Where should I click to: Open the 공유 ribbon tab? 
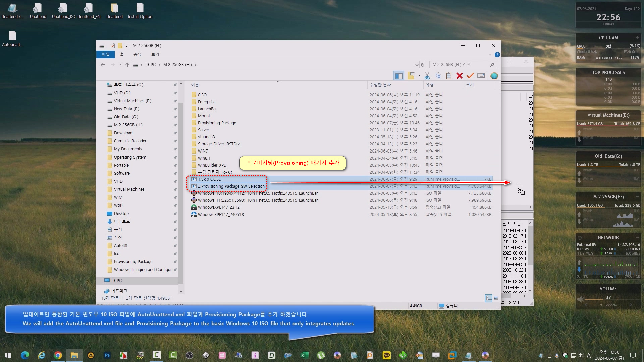coord(138,54)
